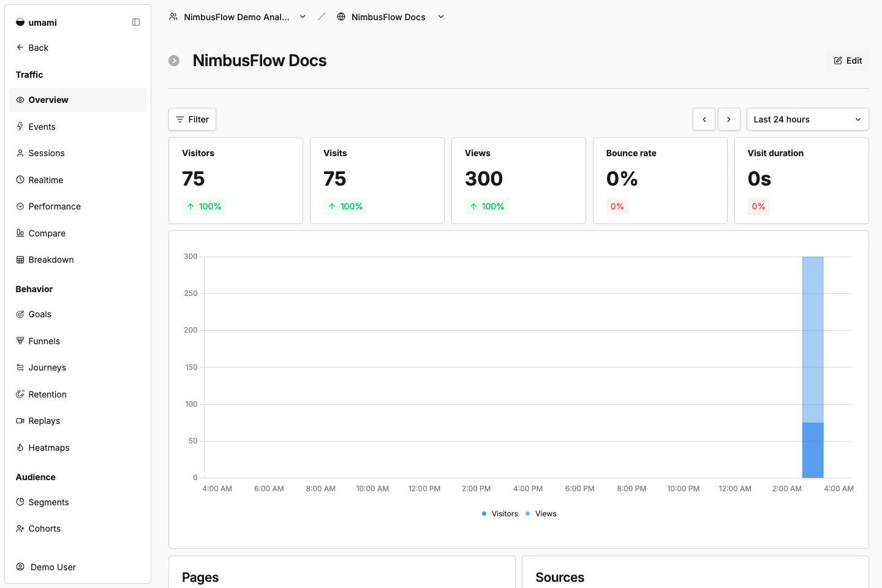The width and height of the screenshot is (882, 588).
Task: Open the Realtime page
Action: (x=78, y=180)
